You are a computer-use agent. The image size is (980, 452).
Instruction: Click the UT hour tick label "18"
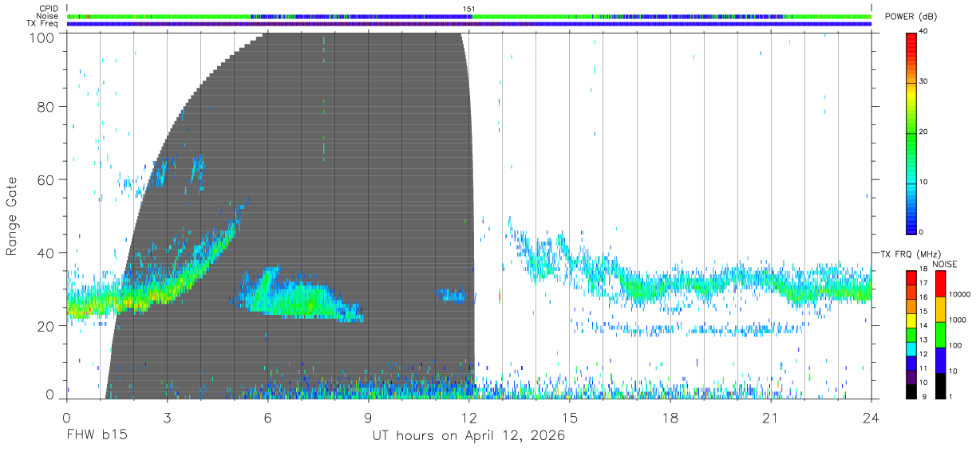pyautogui.click(x=670, y=417)
